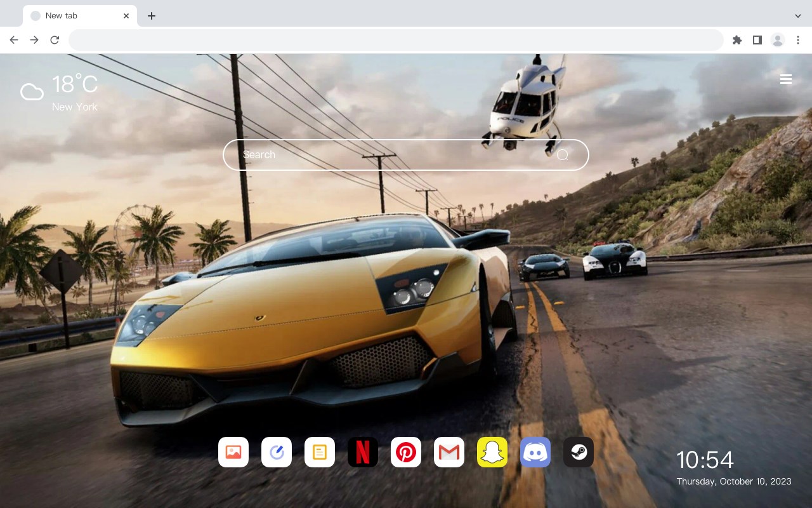
Task: Click the cloud weather icon
Action: [x=32, y=93]
